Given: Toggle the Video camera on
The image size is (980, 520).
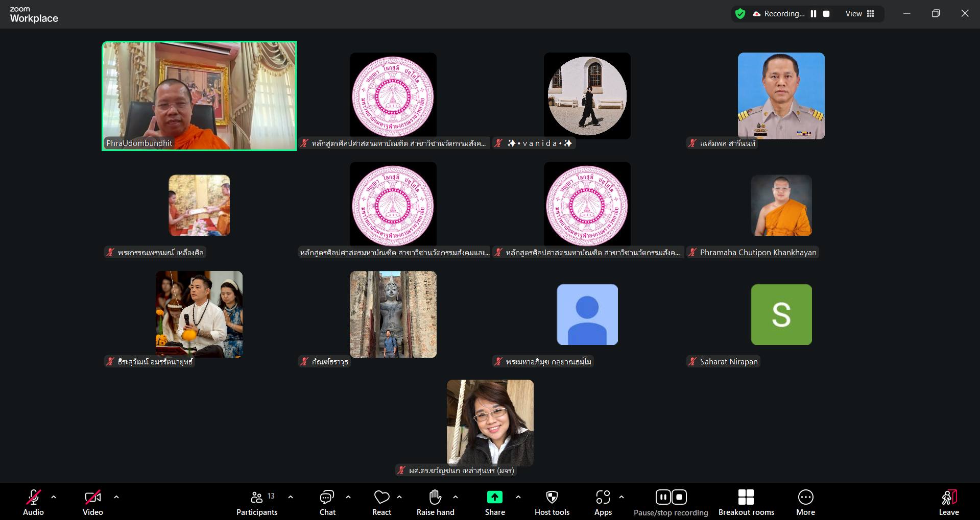Looking at the screenshot, I should point(92,498).
